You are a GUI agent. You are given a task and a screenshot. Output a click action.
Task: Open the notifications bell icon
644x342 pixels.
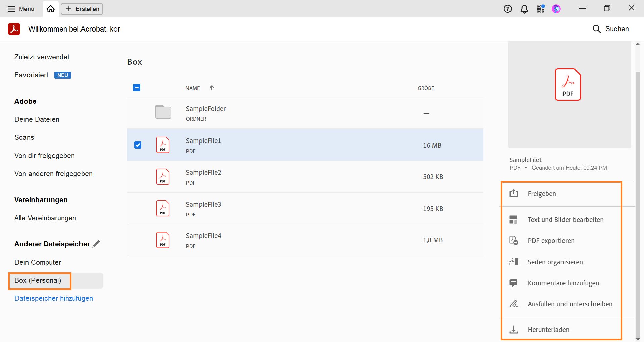click(x=524, y=9)
